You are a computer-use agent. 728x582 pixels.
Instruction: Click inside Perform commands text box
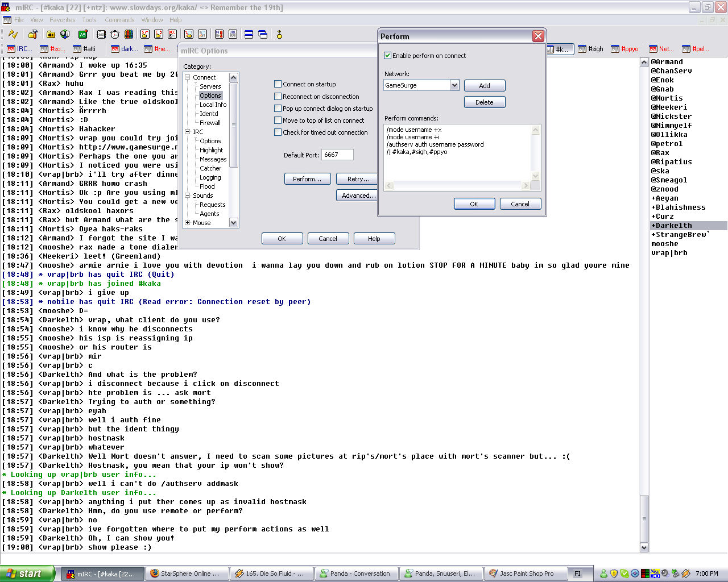click(457, 152)
